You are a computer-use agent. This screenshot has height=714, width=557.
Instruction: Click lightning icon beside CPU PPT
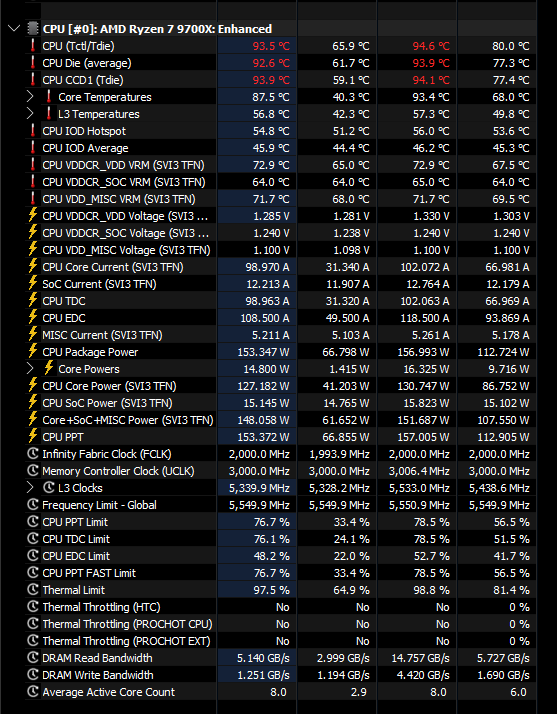click(32, 437)
